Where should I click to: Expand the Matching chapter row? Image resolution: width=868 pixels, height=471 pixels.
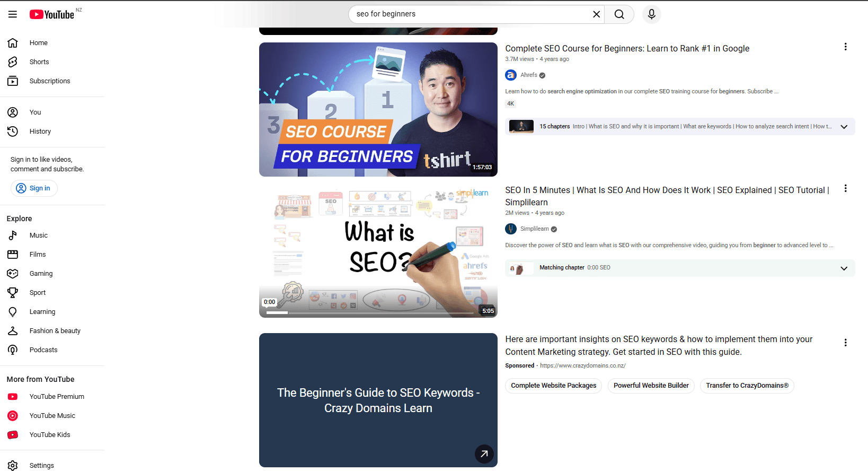point(844,268)
